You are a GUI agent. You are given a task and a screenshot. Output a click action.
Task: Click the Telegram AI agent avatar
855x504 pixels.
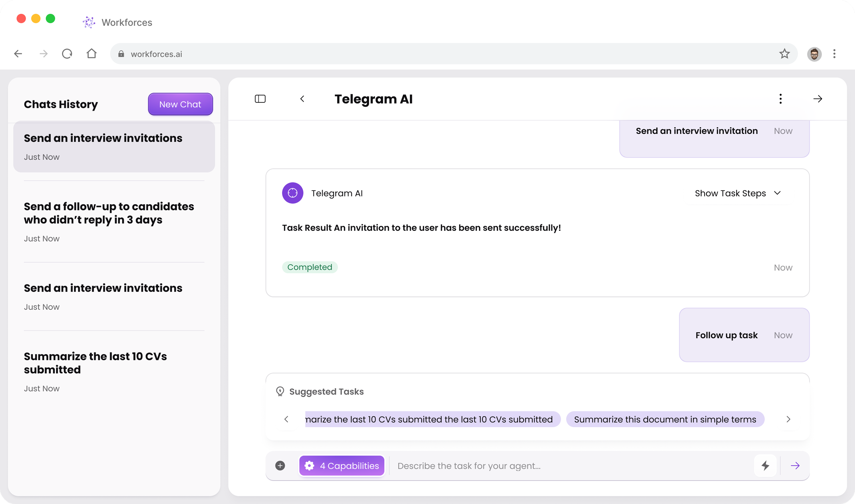tap(293, 193)
